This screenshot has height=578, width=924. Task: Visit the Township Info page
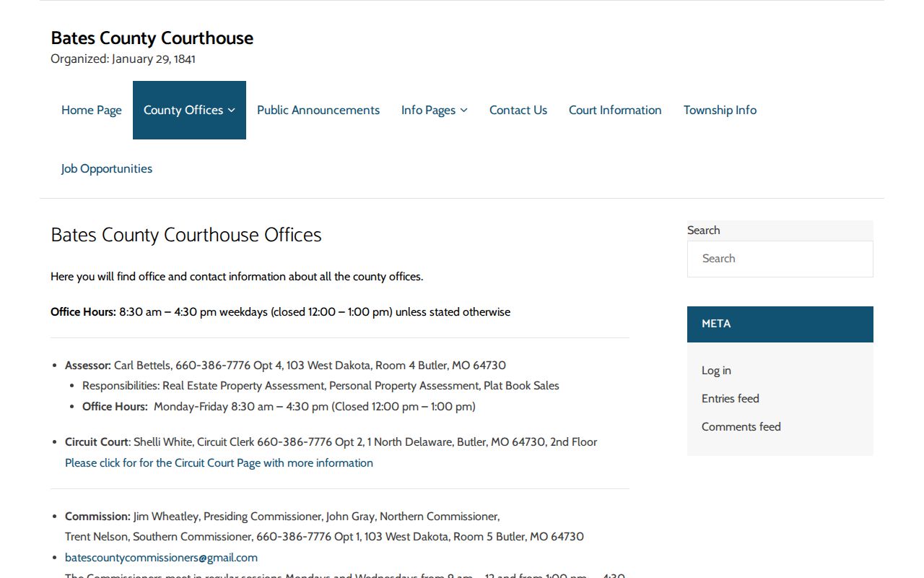(x=720, y=110)
